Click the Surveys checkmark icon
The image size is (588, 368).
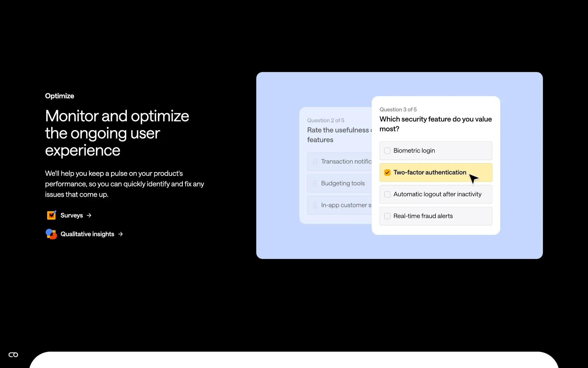51,215
